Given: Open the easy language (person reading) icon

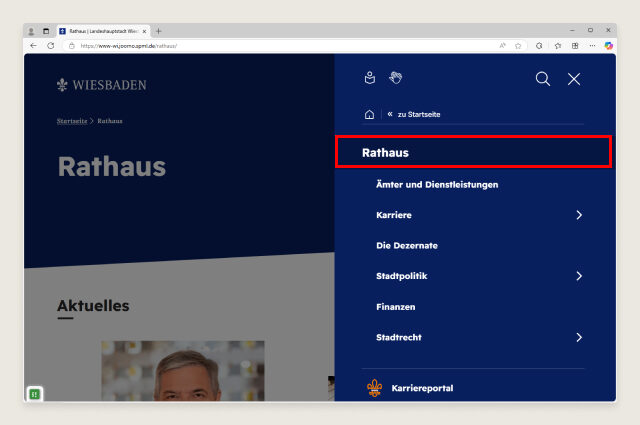Looking at the screenshot, I should [x=369, y=78].
